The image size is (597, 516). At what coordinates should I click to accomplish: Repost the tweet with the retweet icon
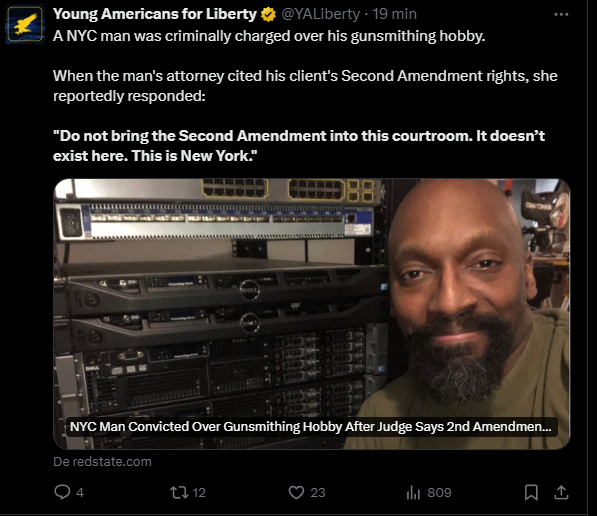[x=179, y=492]
